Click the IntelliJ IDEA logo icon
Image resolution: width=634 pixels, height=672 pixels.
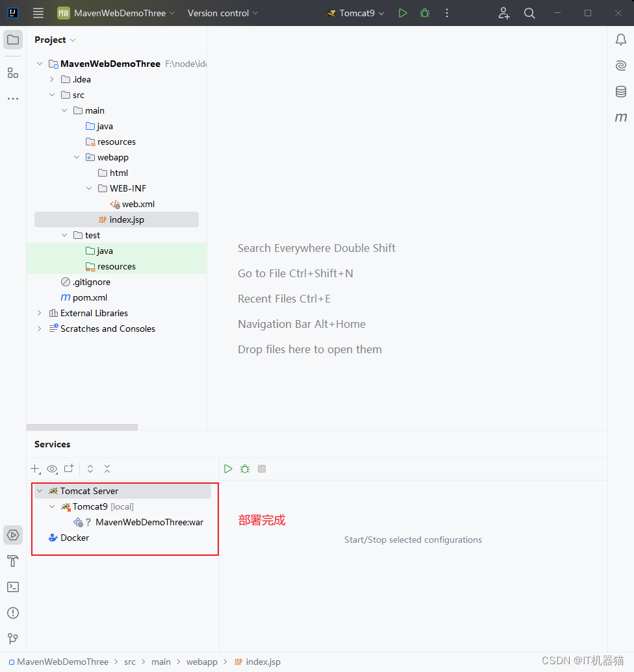click(13, 13)
